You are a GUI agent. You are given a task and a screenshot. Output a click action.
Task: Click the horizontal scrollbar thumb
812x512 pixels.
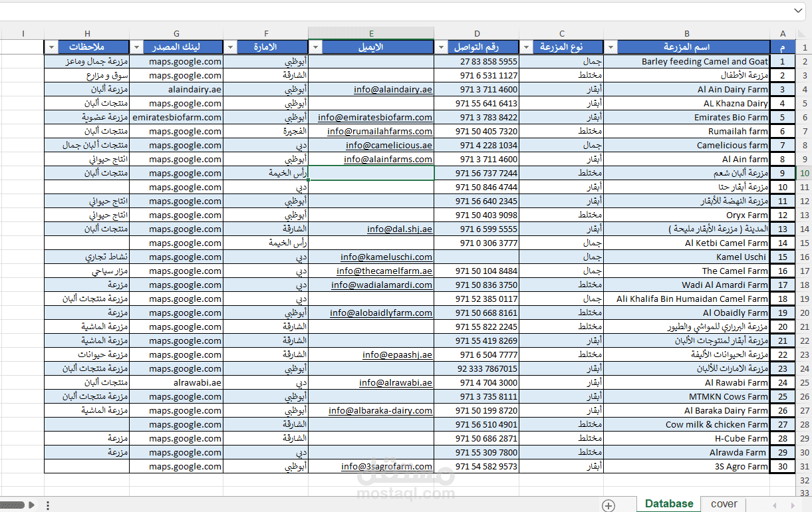pos(12,505)
